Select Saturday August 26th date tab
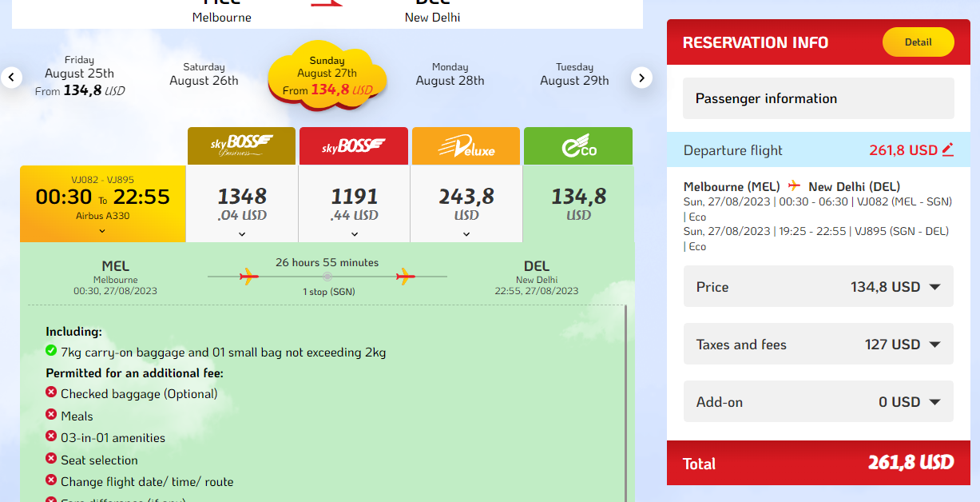This screenshot has width=980, height=502. pos(204,74)
